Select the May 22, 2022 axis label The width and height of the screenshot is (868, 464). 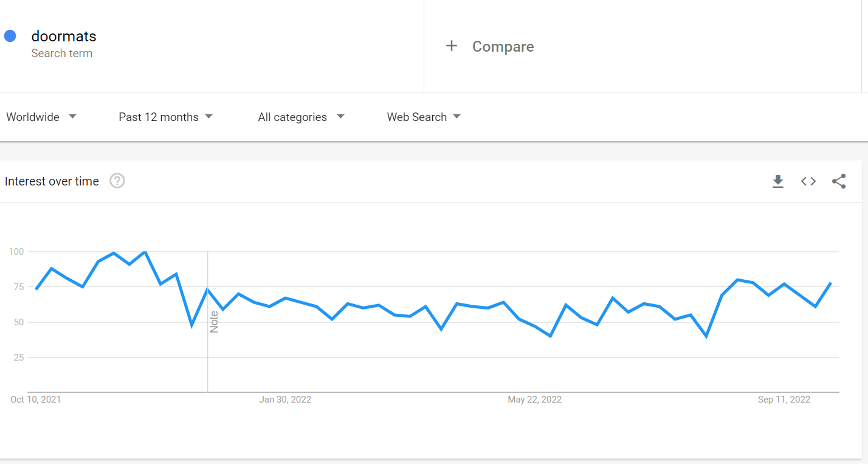pyautogui.click(x=535, y=400)
